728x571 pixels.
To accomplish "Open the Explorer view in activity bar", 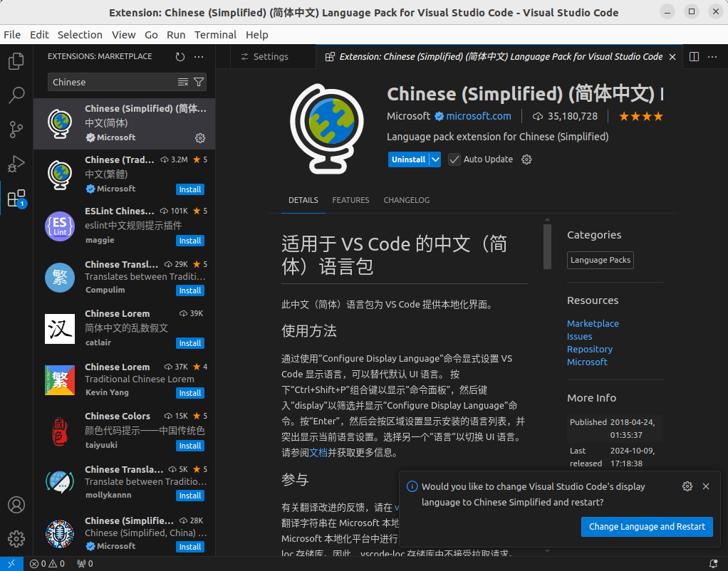I will coord(16,61).
